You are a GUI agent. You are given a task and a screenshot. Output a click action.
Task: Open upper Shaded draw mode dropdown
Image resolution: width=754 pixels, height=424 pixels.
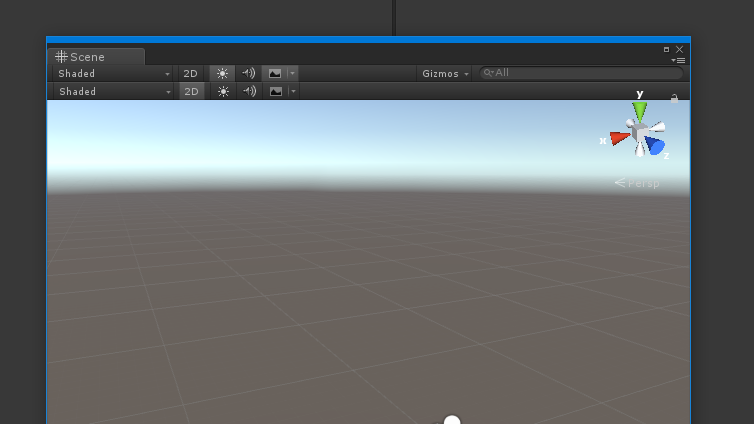[113, 74]
